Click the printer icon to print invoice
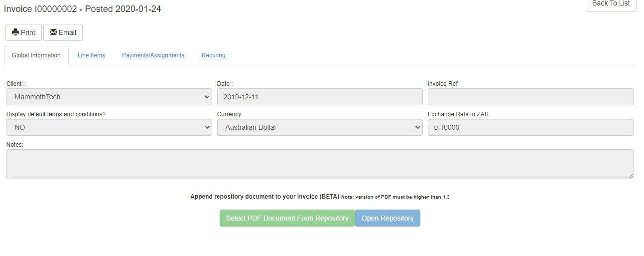 coord(15,32)
